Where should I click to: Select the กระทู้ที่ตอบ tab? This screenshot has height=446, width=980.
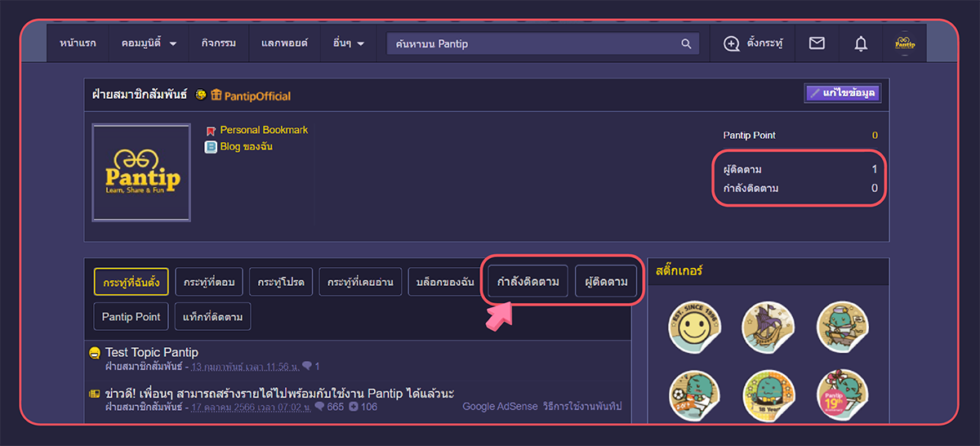[x=209, y=282]
